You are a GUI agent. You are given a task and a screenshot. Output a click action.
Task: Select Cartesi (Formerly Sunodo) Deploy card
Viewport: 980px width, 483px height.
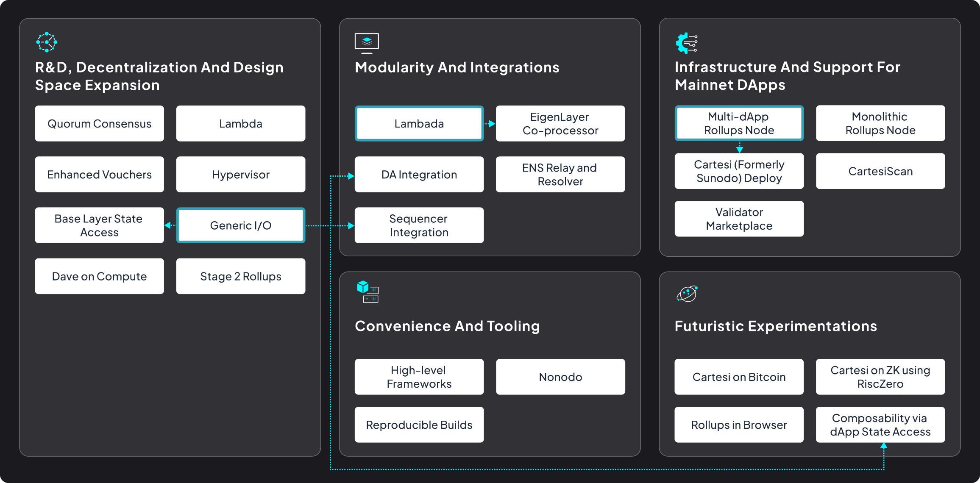click(739, 171)
